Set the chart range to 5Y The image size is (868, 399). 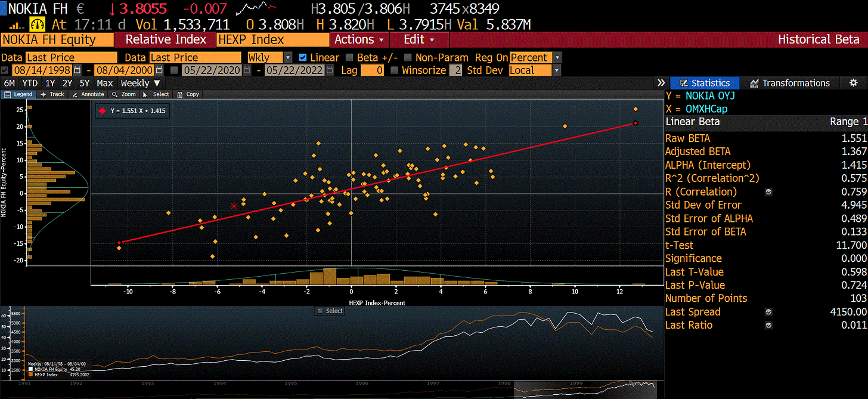(x=85, y=83)
